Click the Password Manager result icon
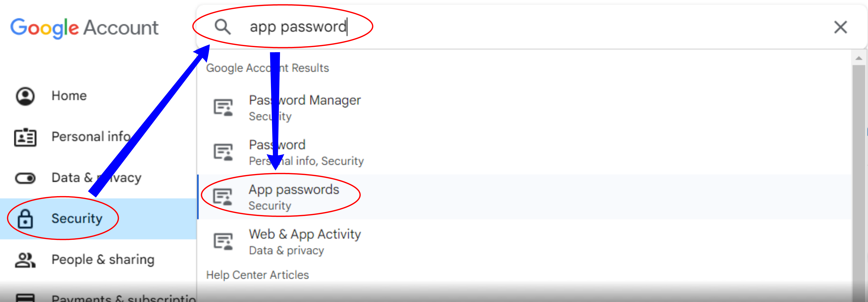 [223, 107]
